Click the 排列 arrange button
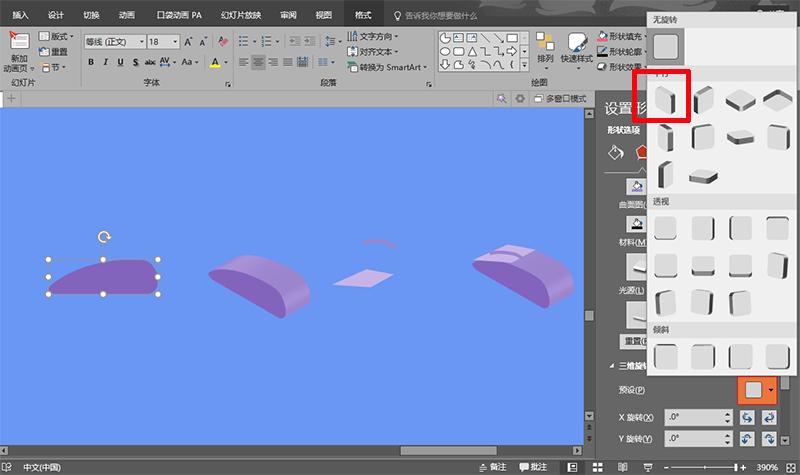The width and height of the screenshot is (800, 475). (x=545, y=47)
